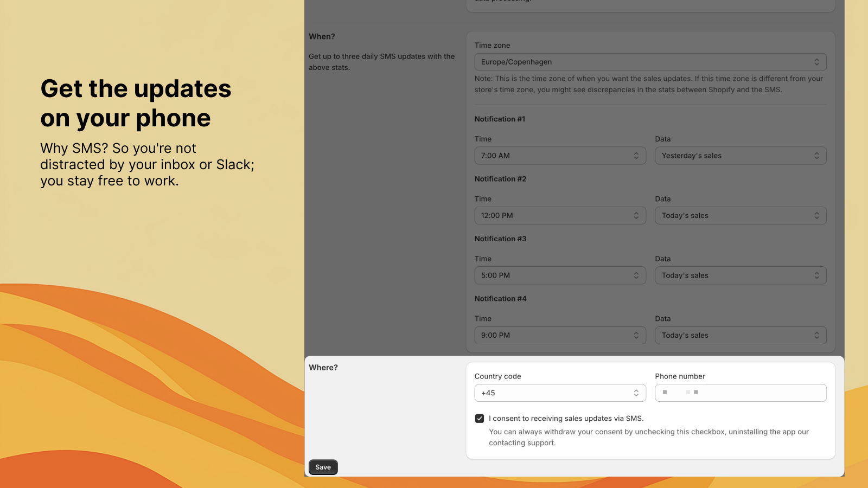
Task: Select the Where? section heading
Action: tap(323, 367)
